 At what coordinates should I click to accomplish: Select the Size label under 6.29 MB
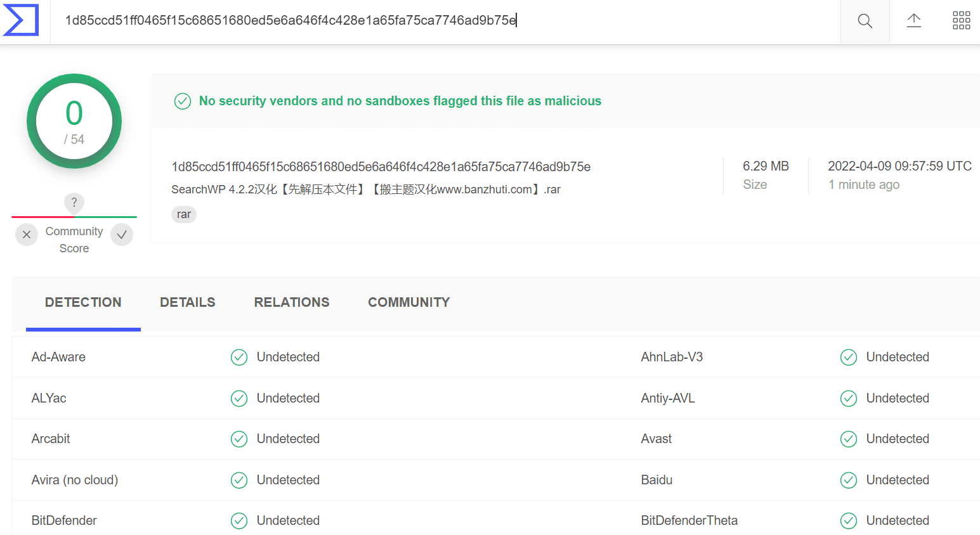pos(755,184)
